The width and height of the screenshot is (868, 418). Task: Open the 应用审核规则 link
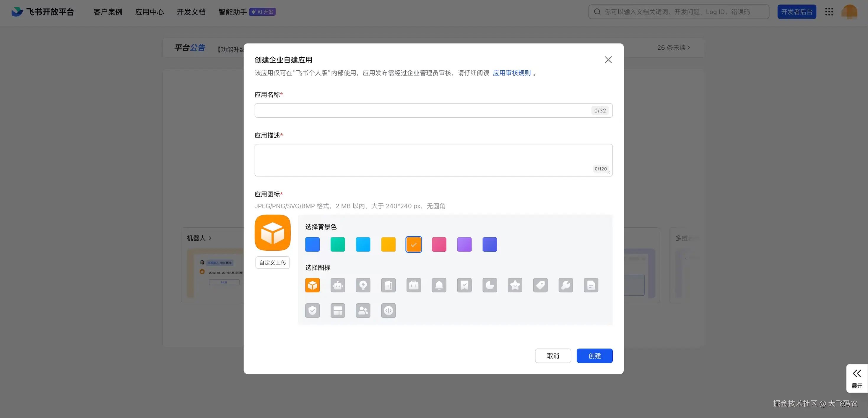click(511, 73)
